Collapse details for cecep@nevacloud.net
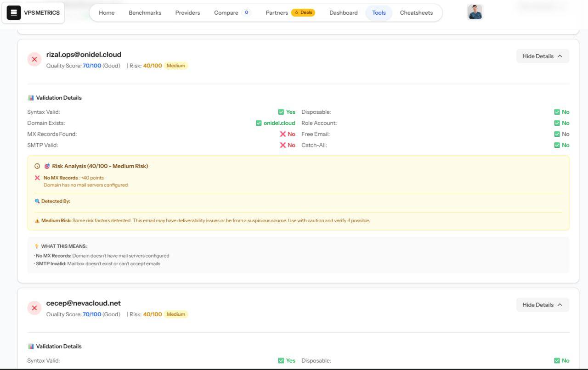588x370 pixels. (543, 305)
